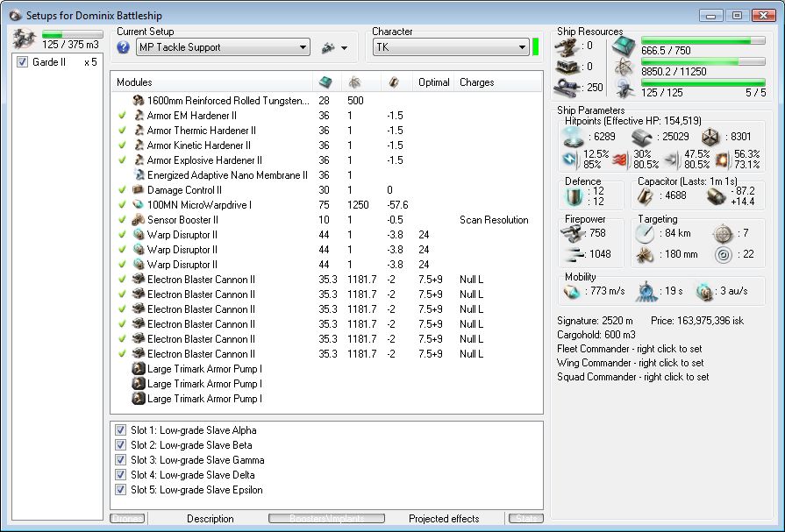The height and width of the screenshot is (532, 785).
Task: Click the powergrid icon in Ship Resources
Action: 624,67
